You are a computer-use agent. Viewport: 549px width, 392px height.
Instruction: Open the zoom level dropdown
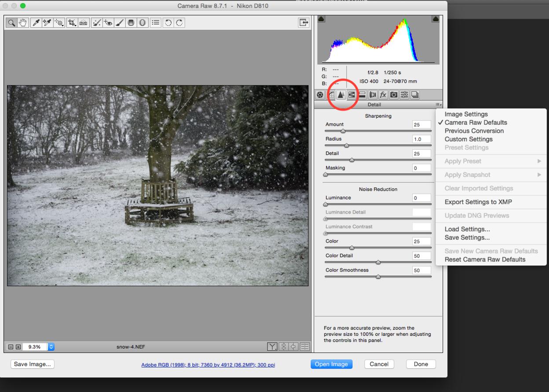coord(51,347)
